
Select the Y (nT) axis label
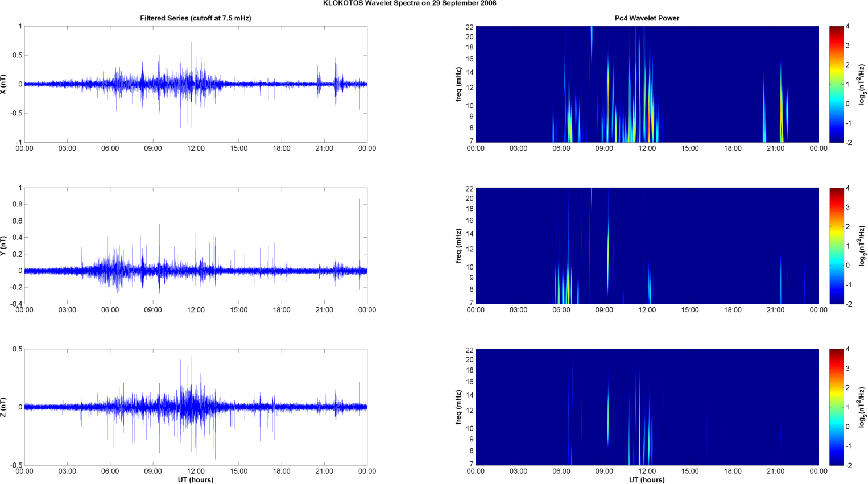click(x=4, y=246)
